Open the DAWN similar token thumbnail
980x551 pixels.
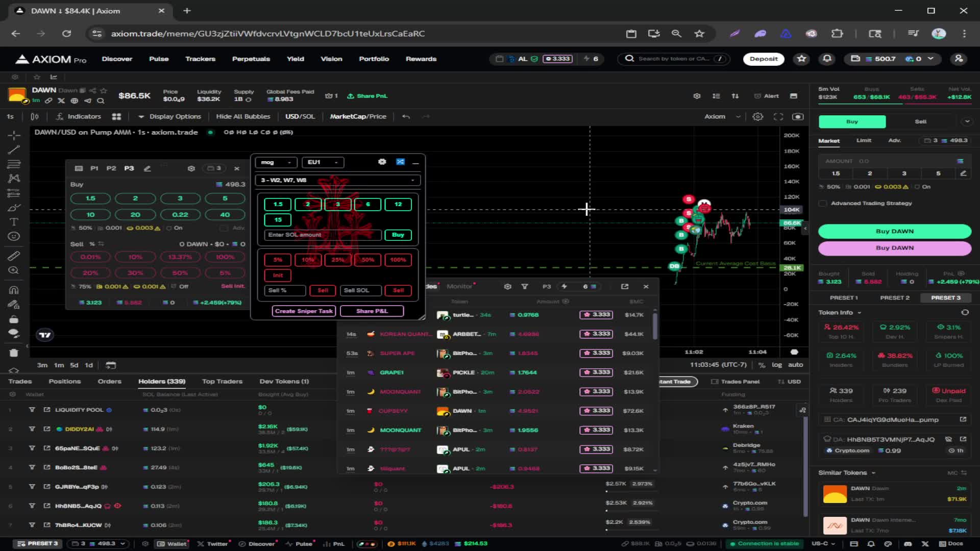pos(835,493)
